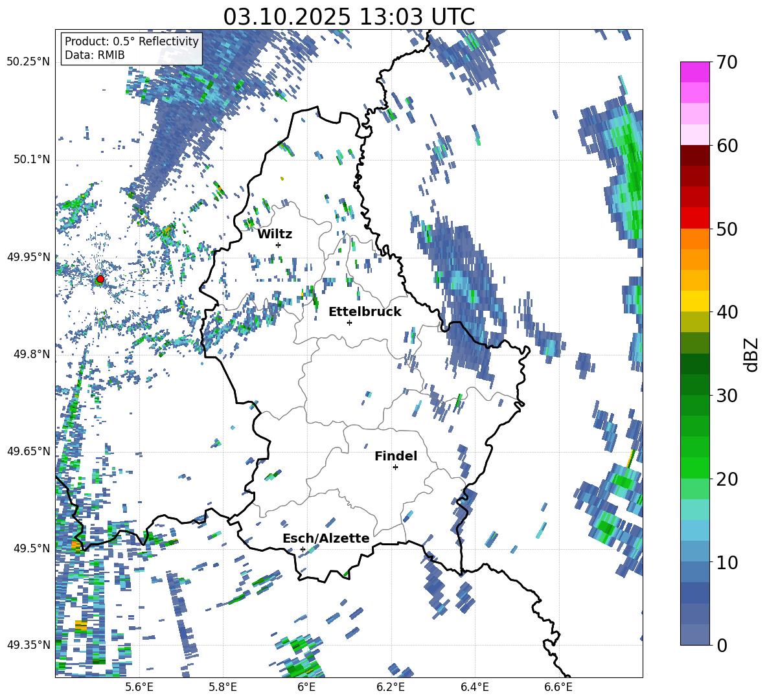Viewport: 767px width, 700px height.
Task: Click the 50.25°N latitude label
Action: [x=29, y=62]
